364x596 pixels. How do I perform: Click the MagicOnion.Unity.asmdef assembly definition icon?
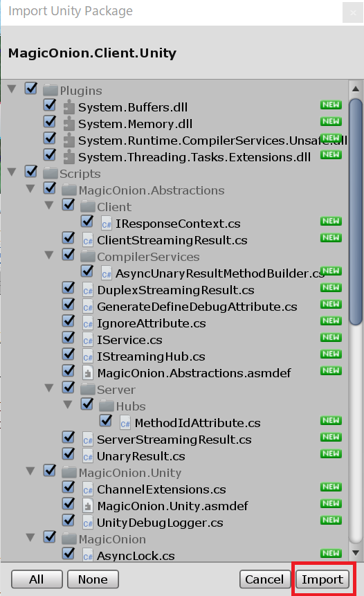(x=88, y=506)
